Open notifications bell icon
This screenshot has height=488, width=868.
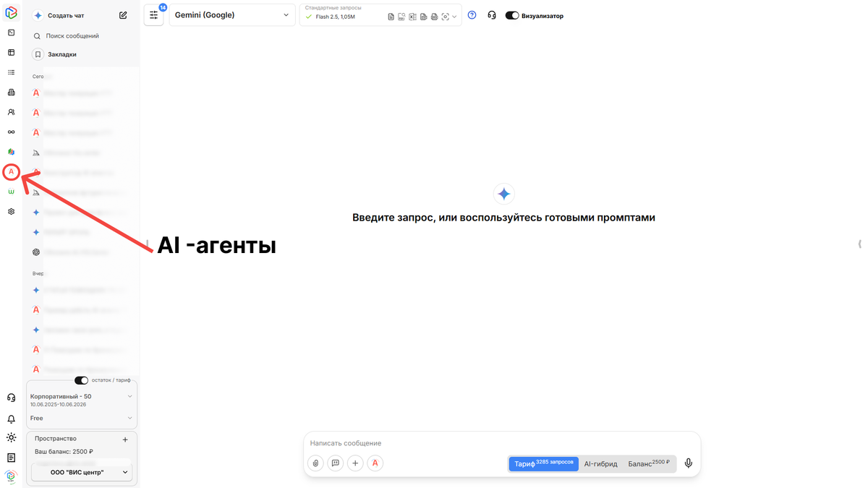[11, 419]
